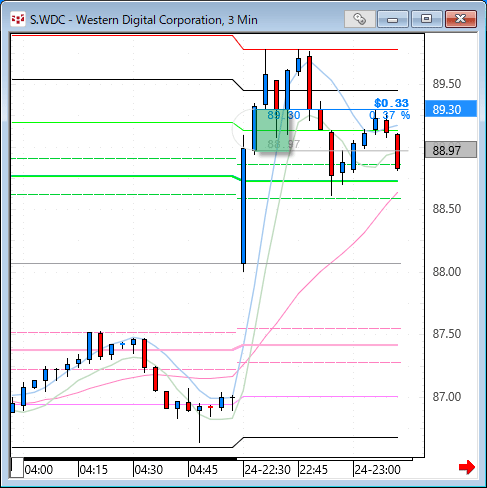Minimize the S.WDC chart window
This screenshot has height=488, width=487.
tap(393, 19)
